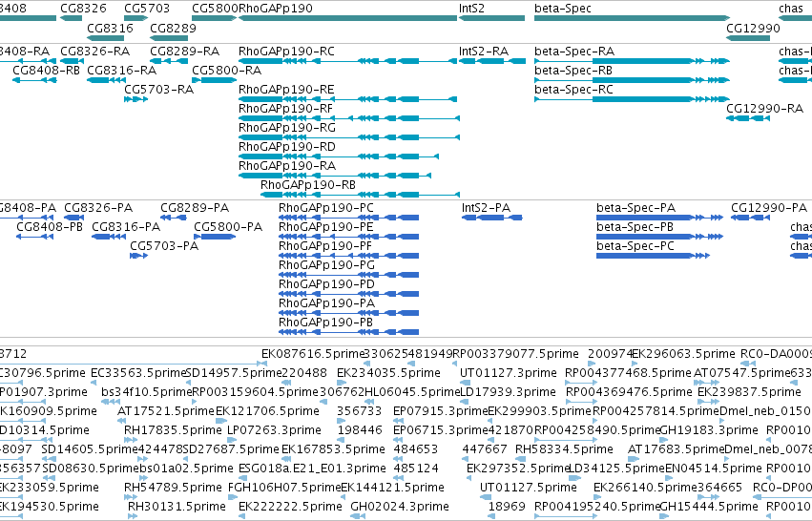The image size is (812, 521).
Task: Open the beta-Spec-PB protein label
Action: [635, 227]
